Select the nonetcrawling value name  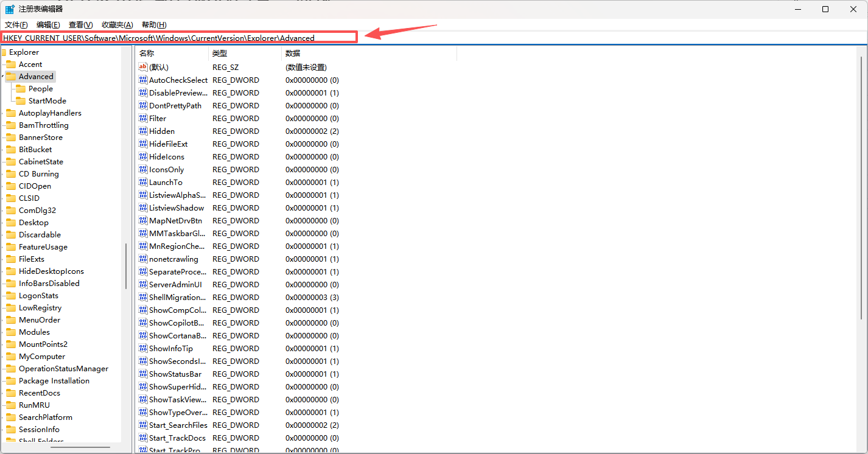[x=173, y=259]
